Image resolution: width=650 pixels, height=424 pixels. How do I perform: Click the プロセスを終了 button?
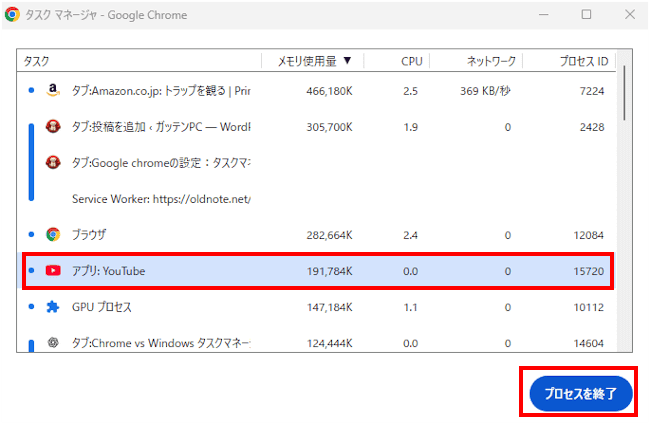point(581,393)
